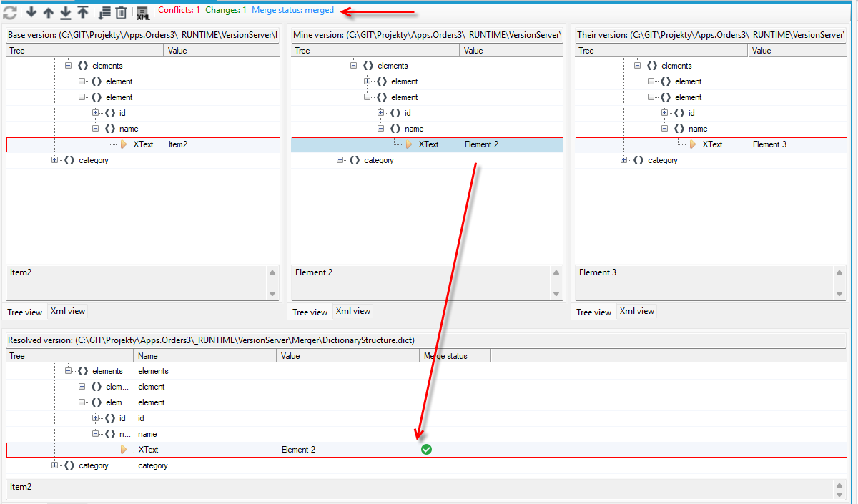Select Tree view tab in Mine version pane
The width and height of the screenshot is (858, 504).
[x=310, y=312]
